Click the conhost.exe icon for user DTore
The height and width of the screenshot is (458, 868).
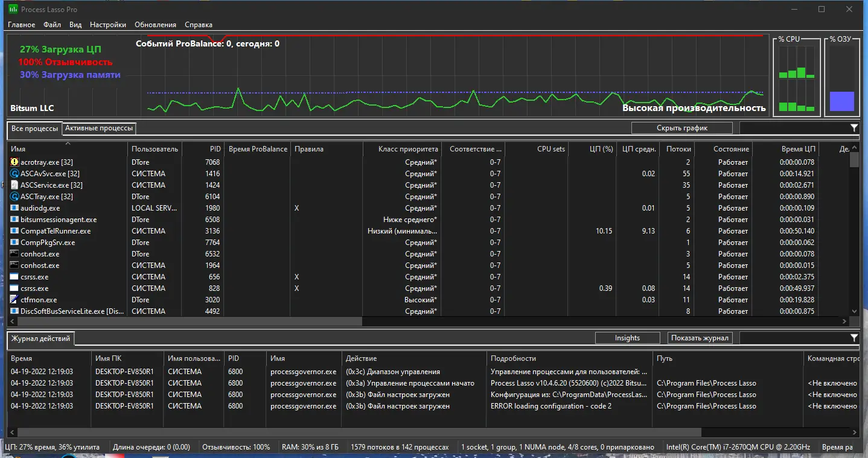click(14, 254)
